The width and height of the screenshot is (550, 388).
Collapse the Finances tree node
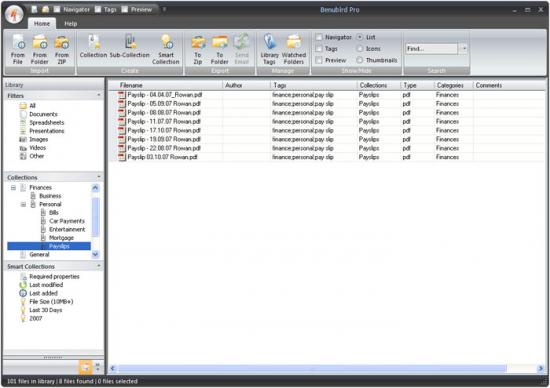[x=13, y=188]
